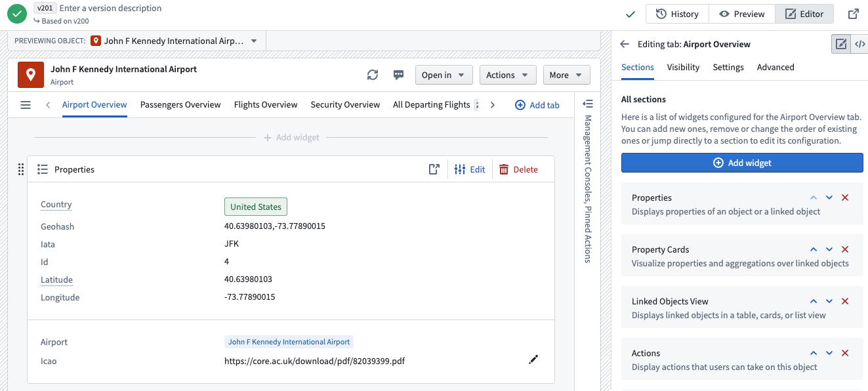This screenshot has width=868, height=391.
Task: Remove the Actions section
Action: click(845, 353)
